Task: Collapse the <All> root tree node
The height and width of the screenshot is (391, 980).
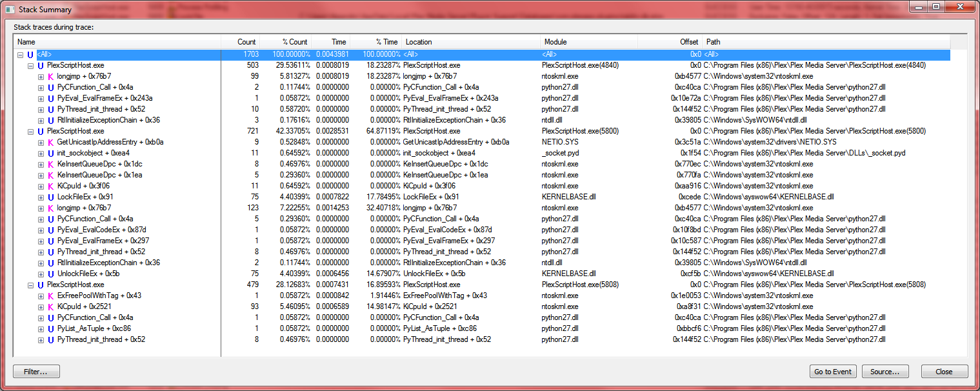Action: coord(21,55)
